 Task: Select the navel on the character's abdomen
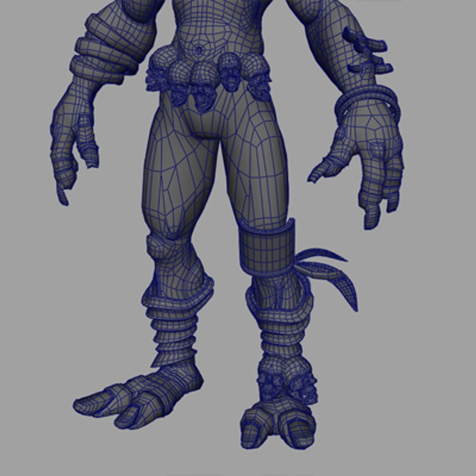pyautogui.click(x=199, y=50)
